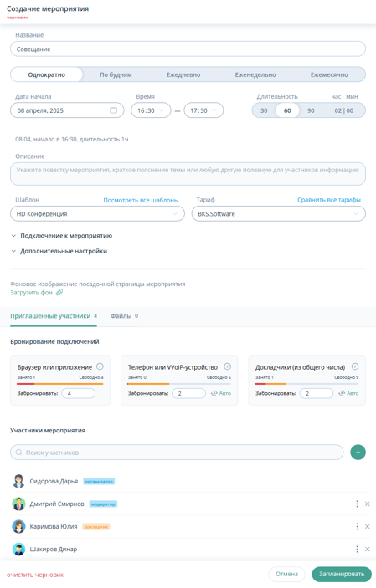
Task: Click the paperclip icon beside Загрузить фон
Action: coord(59,293)
